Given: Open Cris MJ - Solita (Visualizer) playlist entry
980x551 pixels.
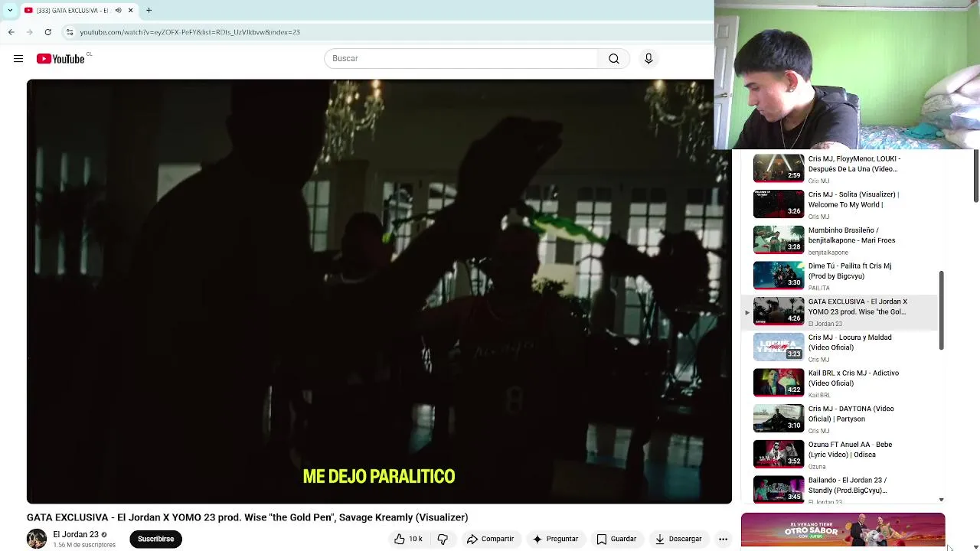Looking at the screenshot, I should tap(840, 204).
